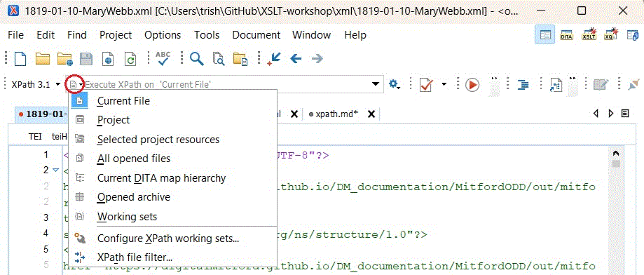Navigate forward with the right arrow
Viewport: 644px width, 275px height.
coord(317,59)
